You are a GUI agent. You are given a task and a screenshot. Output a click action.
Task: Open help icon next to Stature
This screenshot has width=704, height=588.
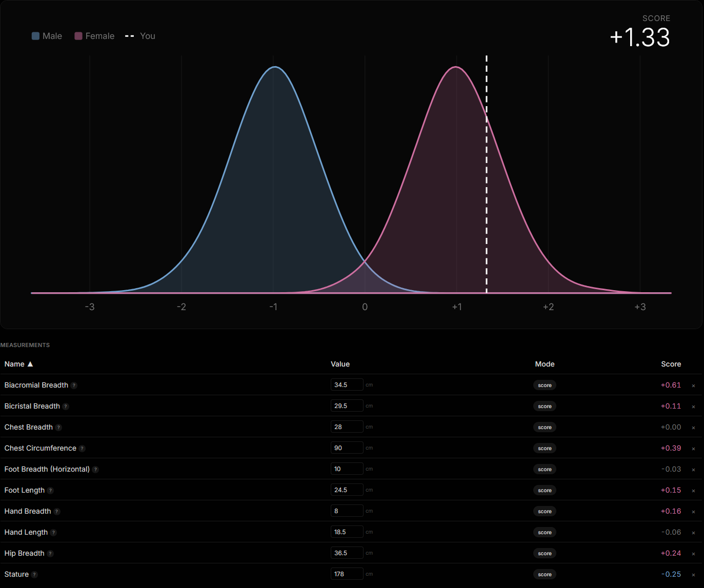click(35, 575)
